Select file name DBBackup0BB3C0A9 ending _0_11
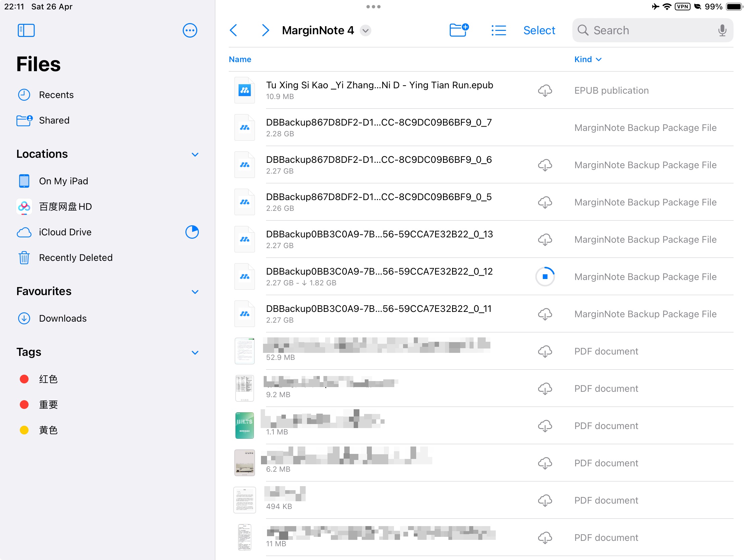Screen dimensions: 747x560 379,309
